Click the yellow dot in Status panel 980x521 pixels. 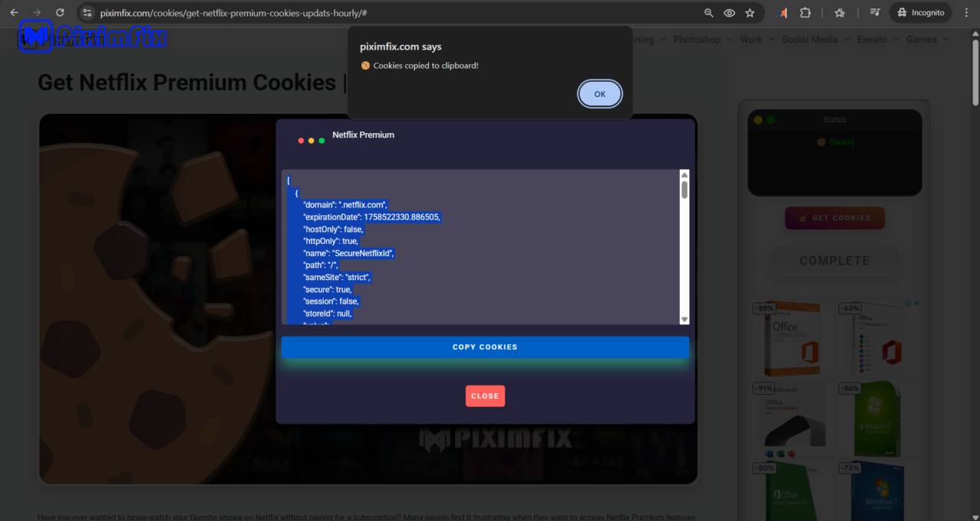pos(758,120)
